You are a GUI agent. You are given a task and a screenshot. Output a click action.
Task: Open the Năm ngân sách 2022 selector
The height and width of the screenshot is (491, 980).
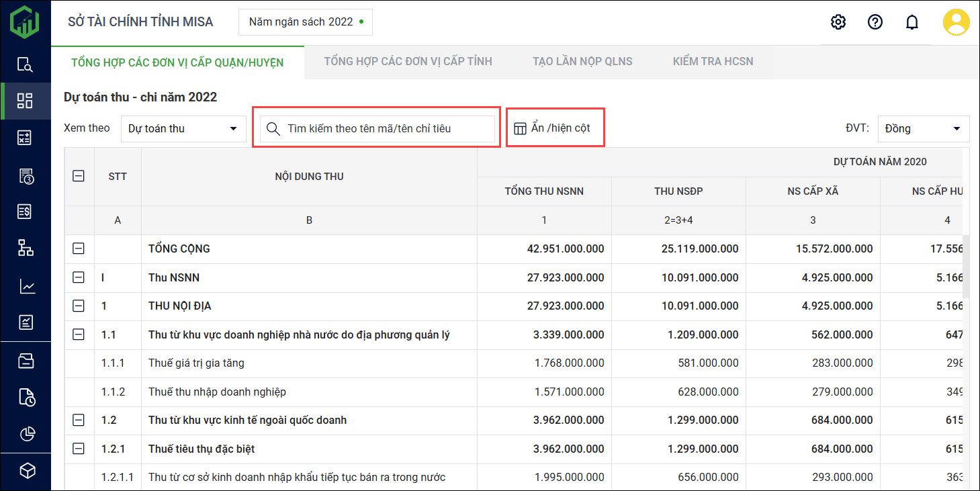306,22
